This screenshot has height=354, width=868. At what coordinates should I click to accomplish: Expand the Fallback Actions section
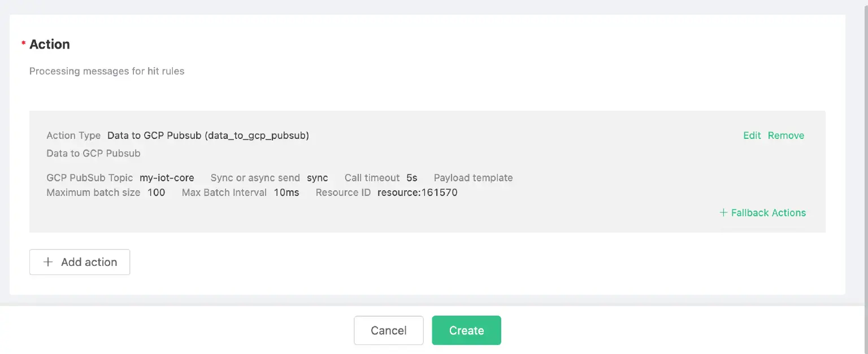tap(769, 213)
